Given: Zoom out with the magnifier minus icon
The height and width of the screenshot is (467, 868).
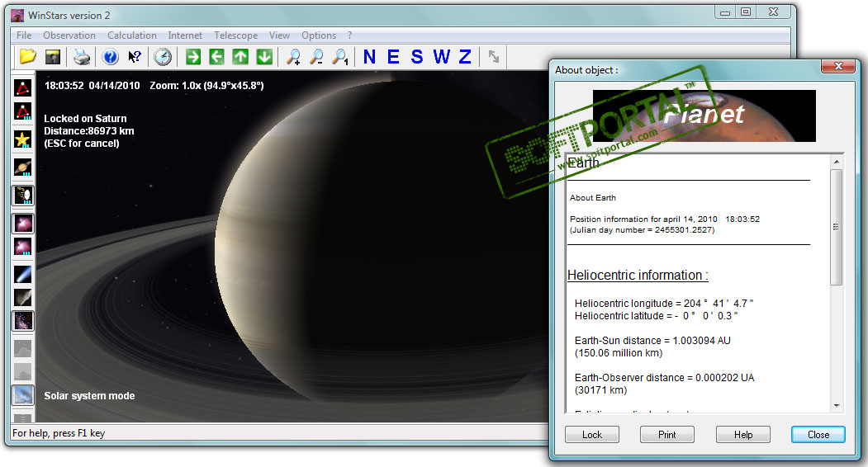Looking at the screenshot, I should [316, 56].
